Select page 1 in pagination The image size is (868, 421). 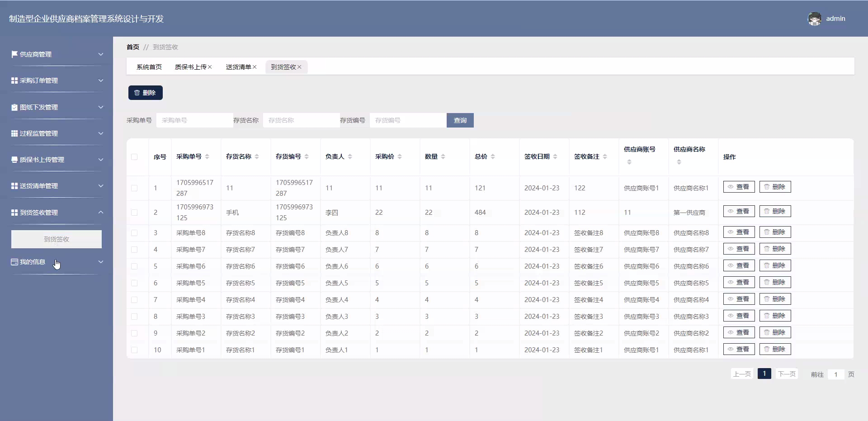coord(764,374)
